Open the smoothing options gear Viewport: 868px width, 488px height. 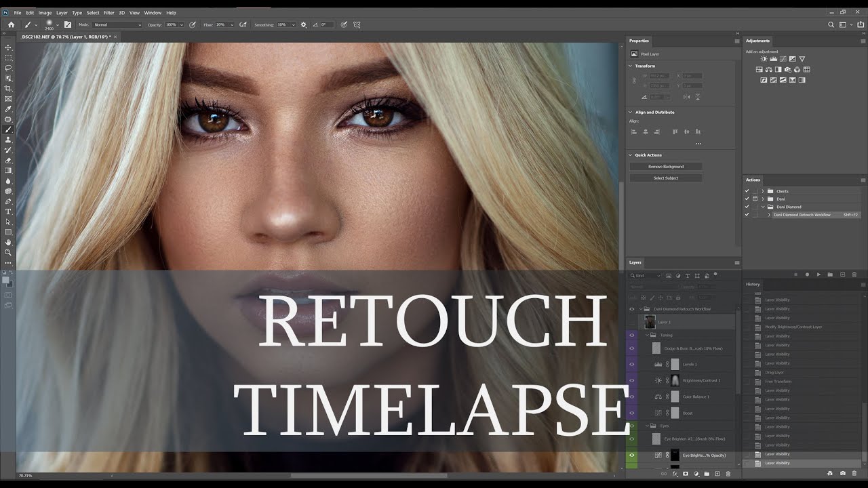tap(303, 24)
